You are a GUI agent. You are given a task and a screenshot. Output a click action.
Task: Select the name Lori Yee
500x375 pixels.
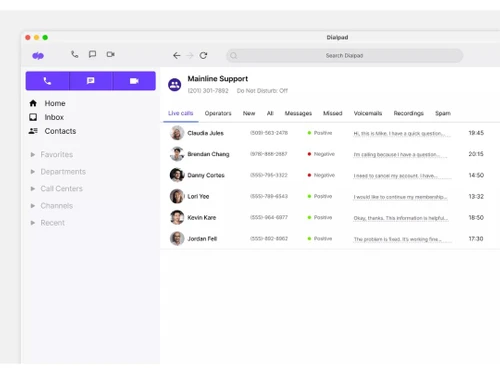[198, 196]
